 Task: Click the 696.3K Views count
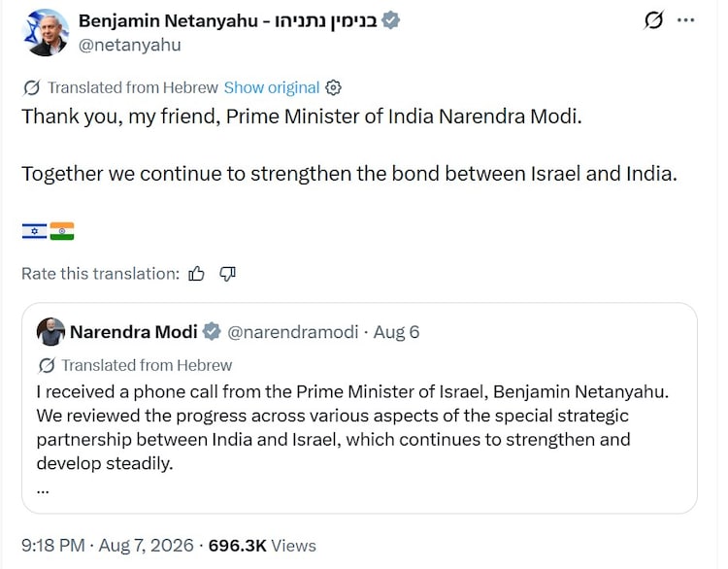click(262, 545)
